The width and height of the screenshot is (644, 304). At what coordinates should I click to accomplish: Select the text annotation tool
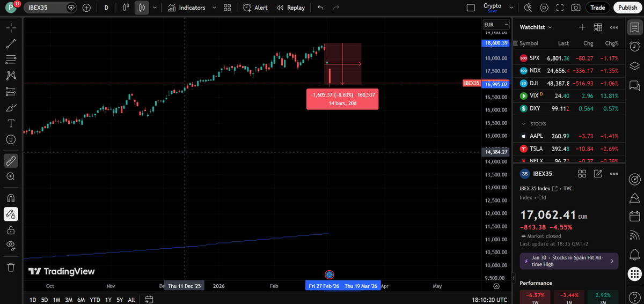click(11, 123)
